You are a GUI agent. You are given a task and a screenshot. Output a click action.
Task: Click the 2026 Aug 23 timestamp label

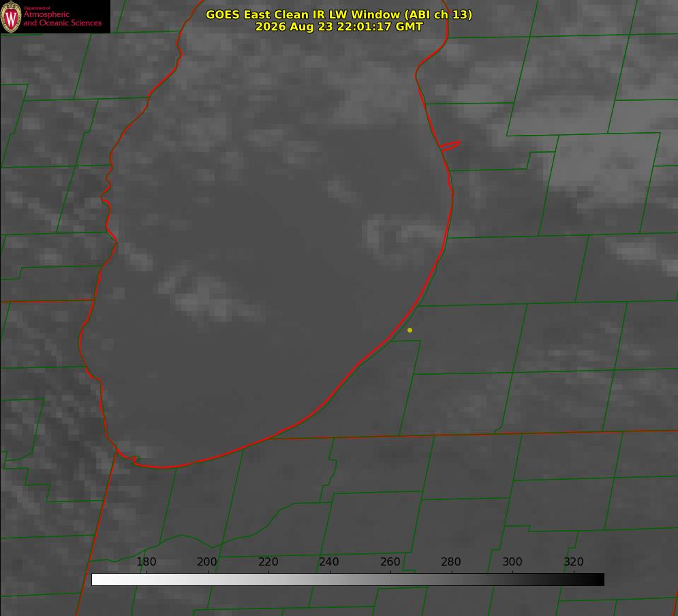[x=339, y=27]
